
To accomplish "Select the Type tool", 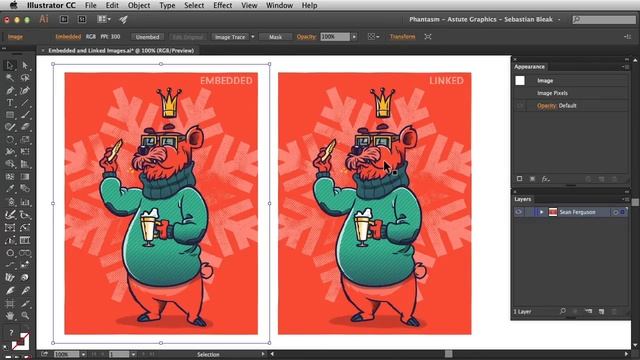I will [x=10, y=103].
